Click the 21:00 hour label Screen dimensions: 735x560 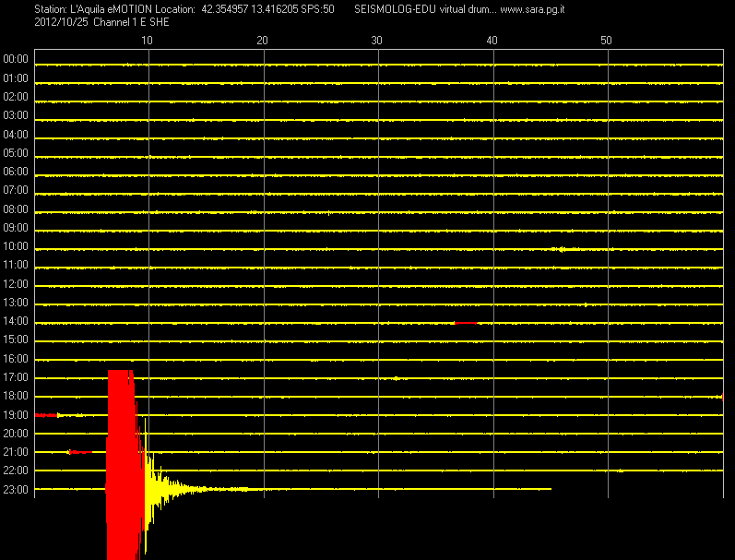point(16,452)
